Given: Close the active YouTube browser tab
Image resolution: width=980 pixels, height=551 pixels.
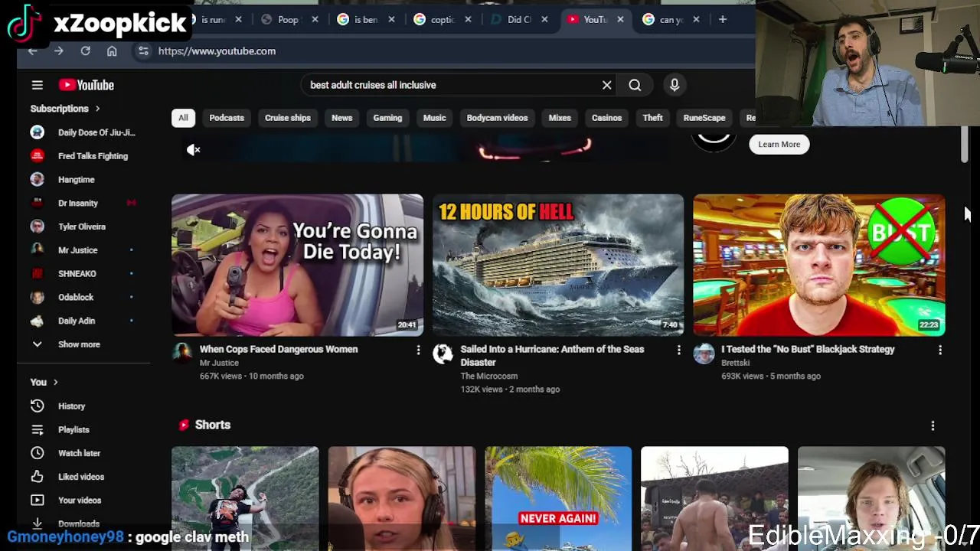Looking at the screenshot, I should coord(620,20).
